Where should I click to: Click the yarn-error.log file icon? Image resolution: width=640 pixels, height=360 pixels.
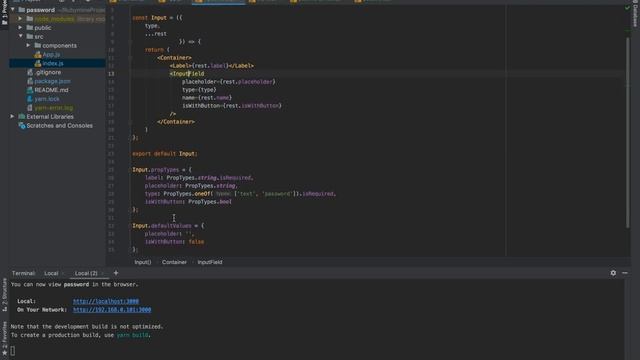tap(30, 108)
